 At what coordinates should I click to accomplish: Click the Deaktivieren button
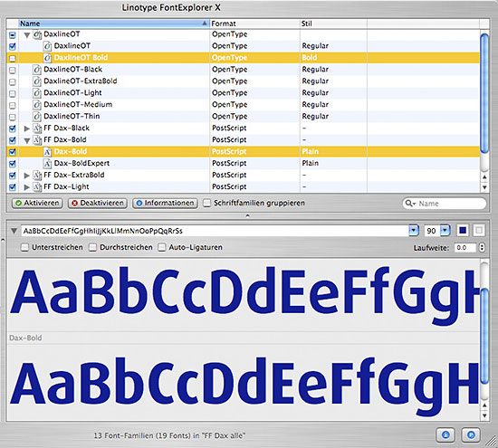98,204
